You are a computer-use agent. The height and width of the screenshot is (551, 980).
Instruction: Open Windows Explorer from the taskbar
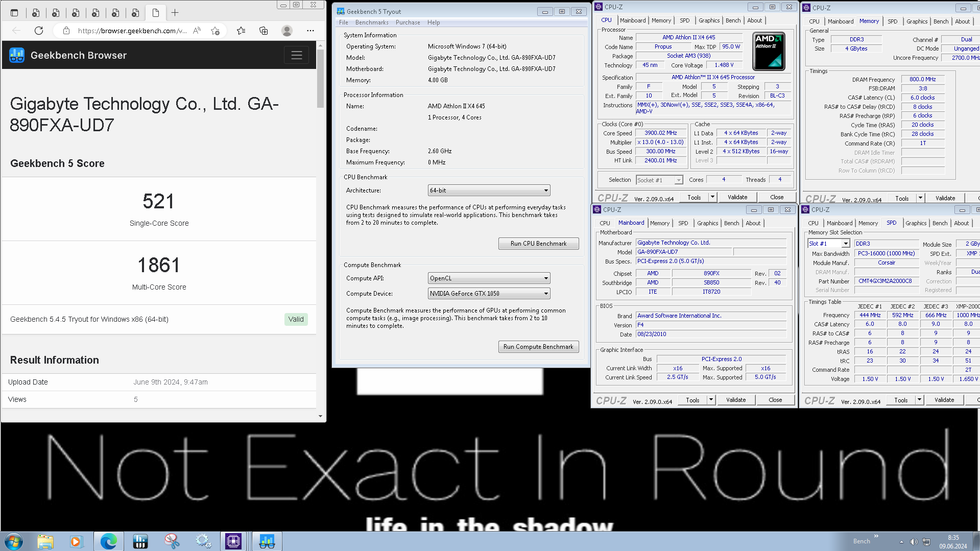point(45,541)
